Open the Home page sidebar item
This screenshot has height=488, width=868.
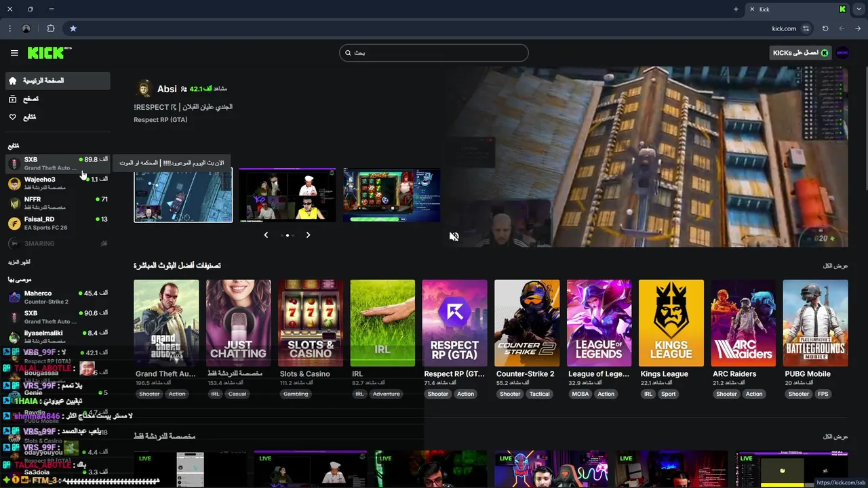[58, 81]
